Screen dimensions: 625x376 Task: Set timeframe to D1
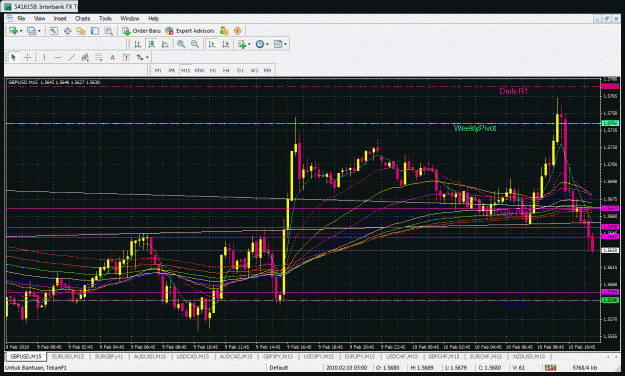click(x=240, y=70)
